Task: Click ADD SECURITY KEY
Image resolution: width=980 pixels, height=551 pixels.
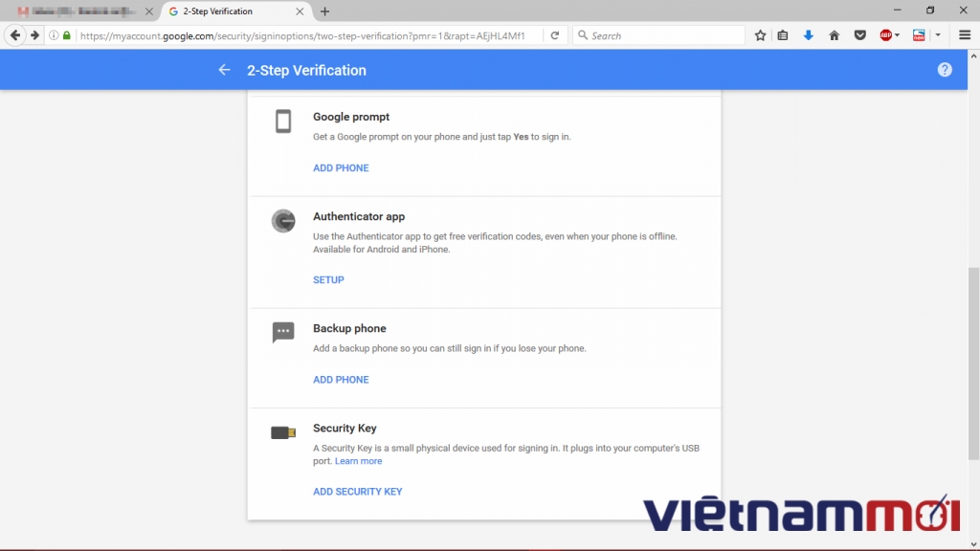Action: pos(358,492)
